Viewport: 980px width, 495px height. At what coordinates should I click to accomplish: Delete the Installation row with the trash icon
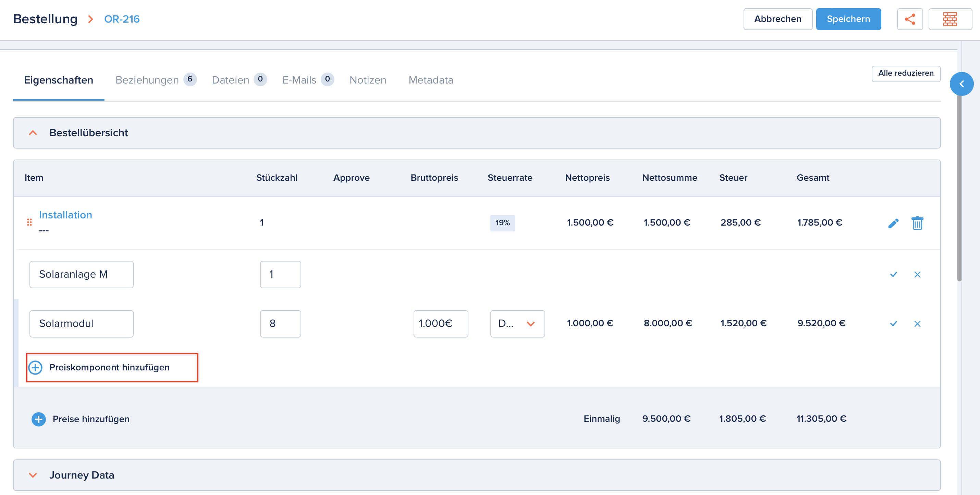[x=917, y=223]
